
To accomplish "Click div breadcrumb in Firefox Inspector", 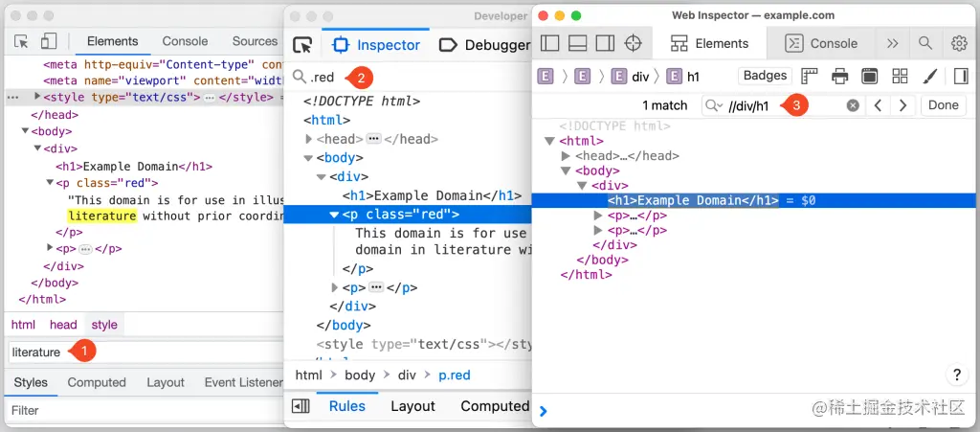I will click(407, 375).
